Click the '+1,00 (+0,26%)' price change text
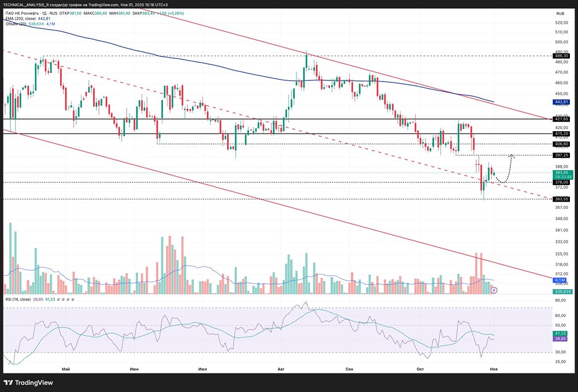This screenshot has height=392, width=578. (171, 13)
